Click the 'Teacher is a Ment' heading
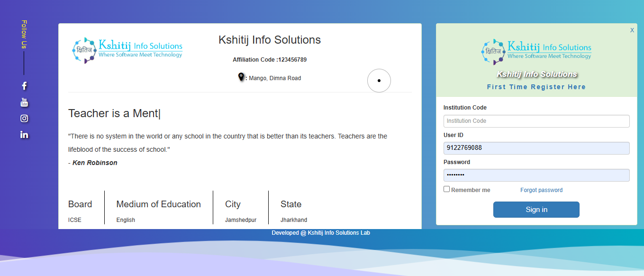 pos(114,113)
